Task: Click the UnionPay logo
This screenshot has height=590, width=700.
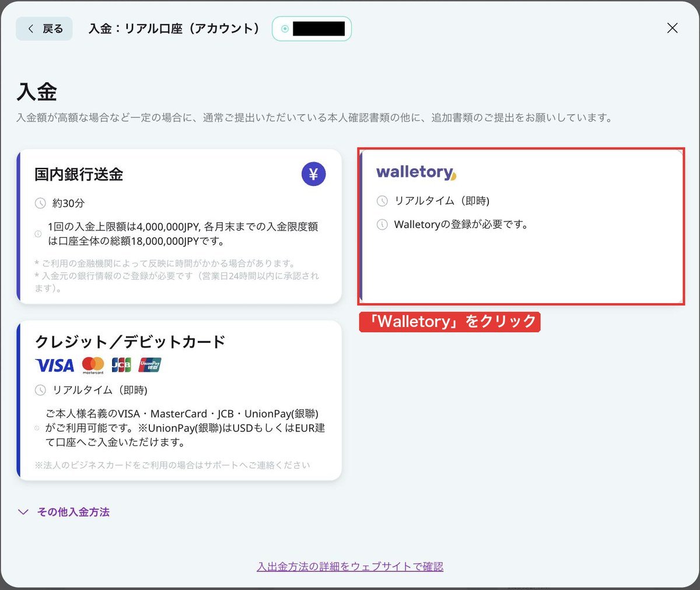Action: click(150, 365)
